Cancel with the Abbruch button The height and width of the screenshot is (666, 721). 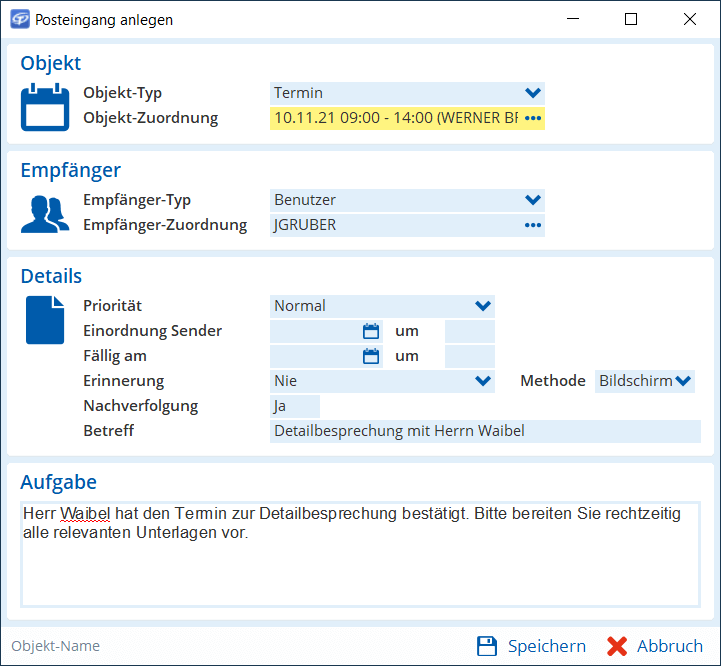pos(655,646)
